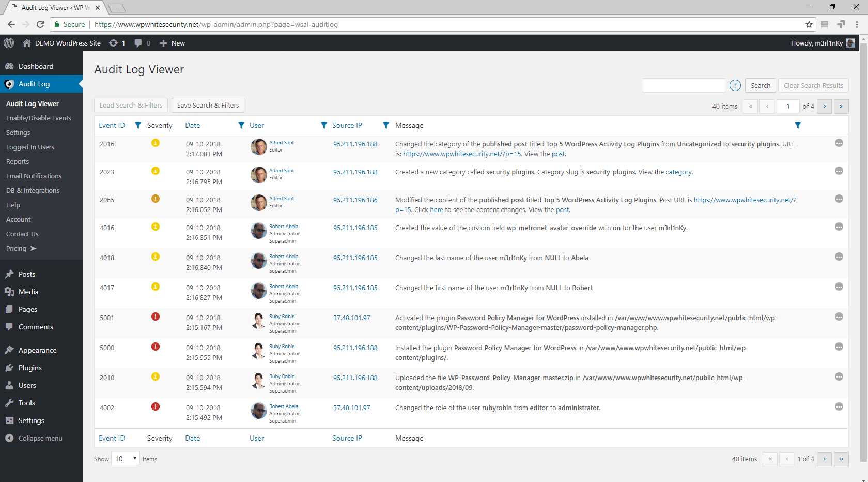Click the Clear Search Results button
868x482 pixels.
pyautogui.click(x=813, y=85)
